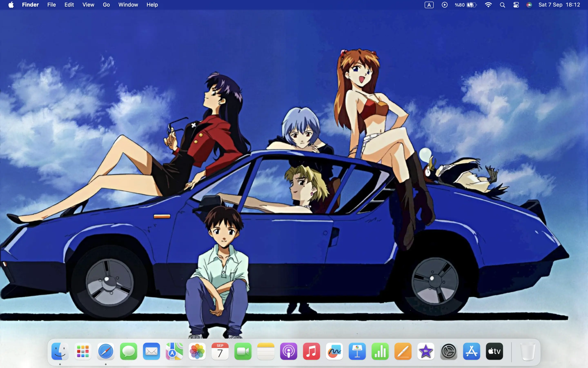Open iMovie from the Dock
The height and width of the screenshot is (368, 588).
426,351
